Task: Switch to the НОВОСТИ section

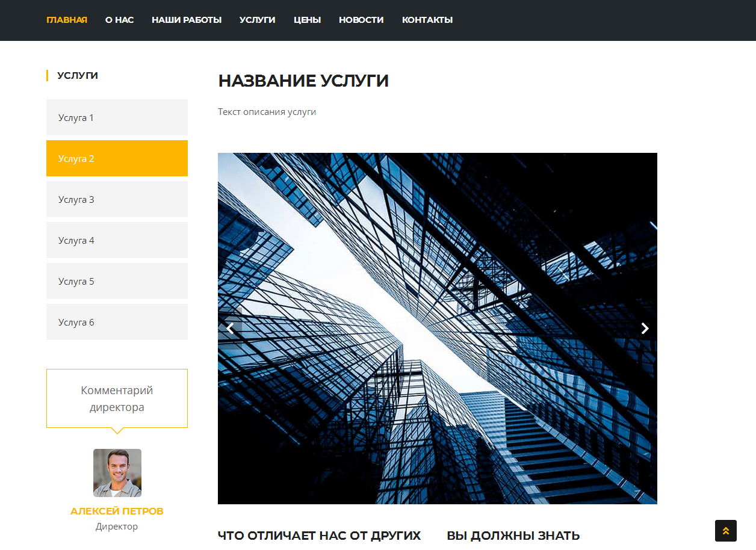Action: pyautogui.click(x=361, y=19)
